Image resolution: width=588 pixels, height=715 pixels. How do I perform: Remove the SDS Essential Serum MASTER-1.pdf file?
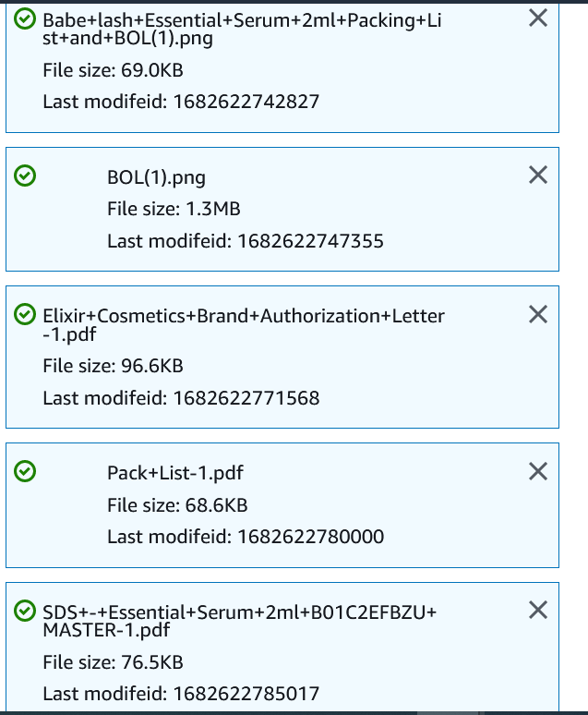[x=538, y=610]
